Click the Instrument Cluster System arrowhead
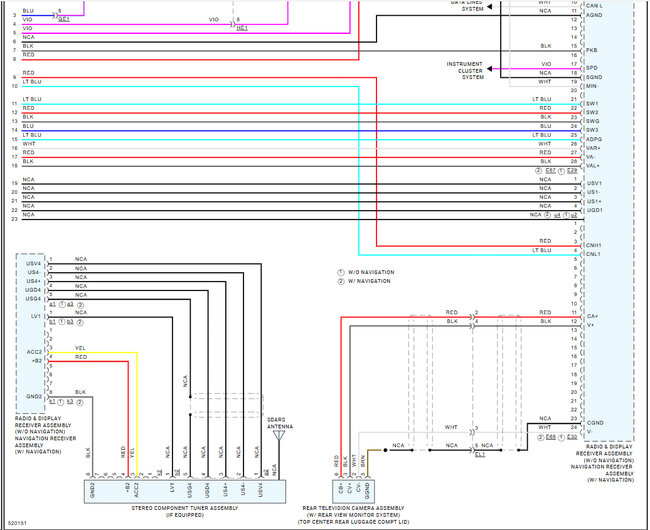The width and height of the screenshot is (650, 530). 490,68
